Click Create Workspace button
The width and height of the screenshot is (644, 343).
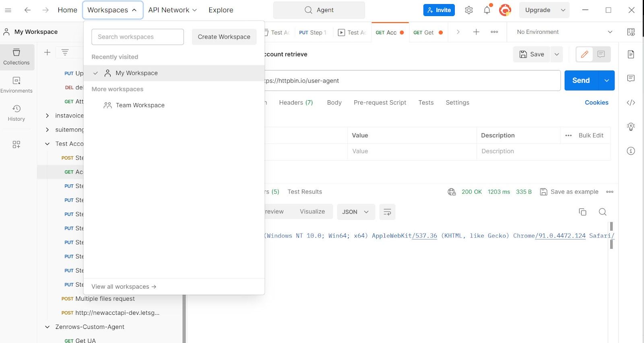point(224,37)
